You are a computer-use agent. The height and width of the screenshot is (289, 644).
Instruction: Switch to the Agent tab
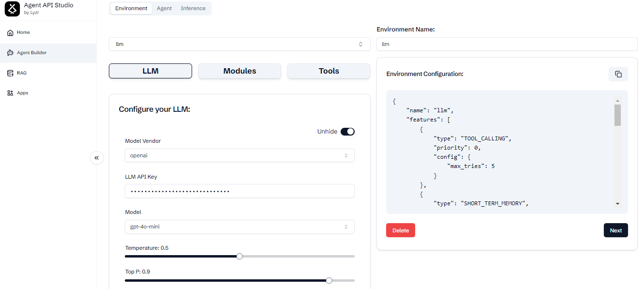pos(164,8)
